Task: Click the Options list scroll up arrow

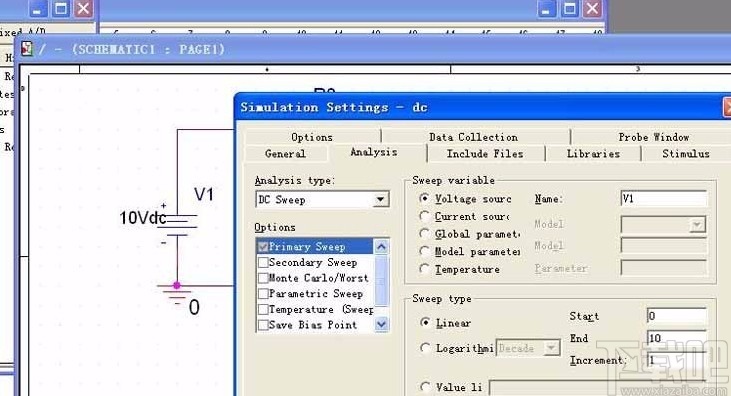Action: [x=381, y=247]
